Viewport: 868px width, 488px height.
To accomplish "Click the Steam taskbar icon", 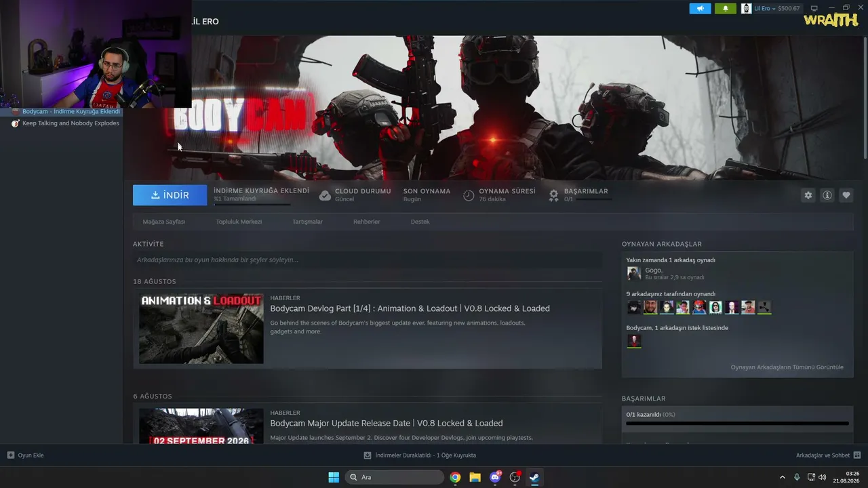I will point(534,477).
